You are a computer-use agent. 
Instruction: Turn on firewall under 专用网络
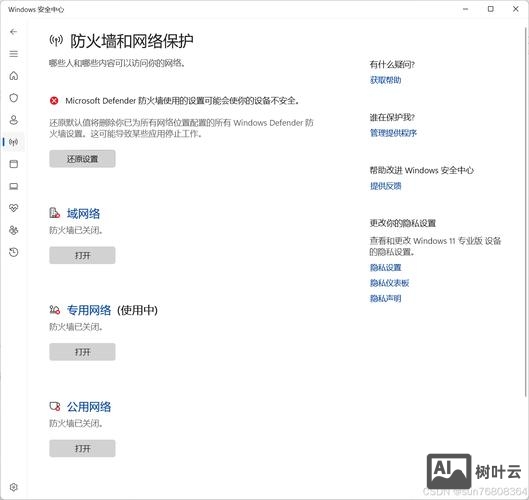82,352
